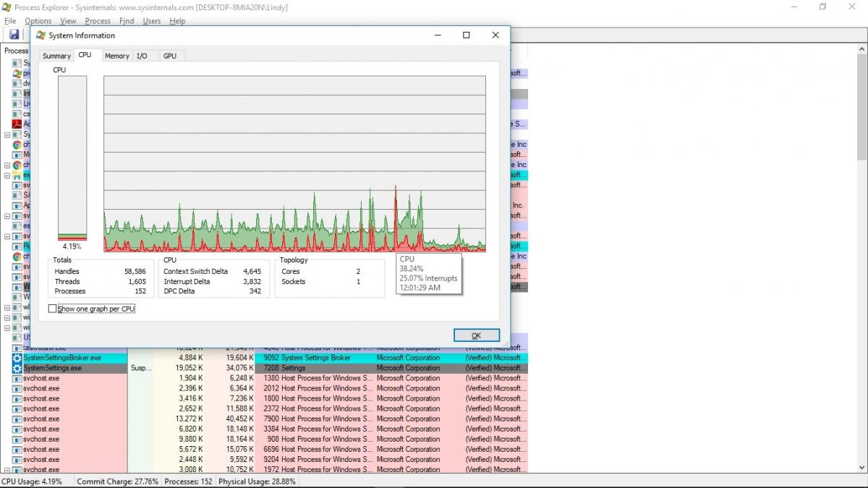Click the DPC Delta value 342
868x488 pixels.
[x=255, y=291]
